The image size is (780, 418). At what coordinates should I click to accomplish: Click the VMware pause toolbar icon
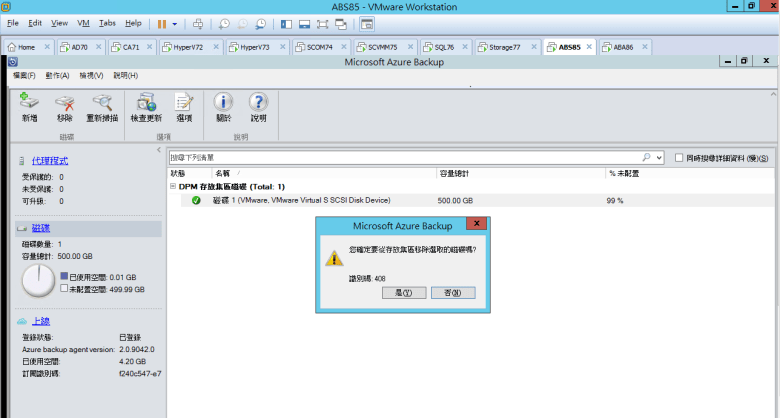pyautogui.click(x=161, y=22)
